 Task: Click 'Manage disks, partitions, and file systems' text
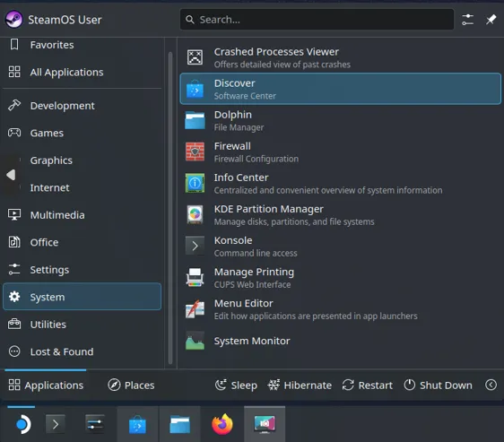[294, 221]
